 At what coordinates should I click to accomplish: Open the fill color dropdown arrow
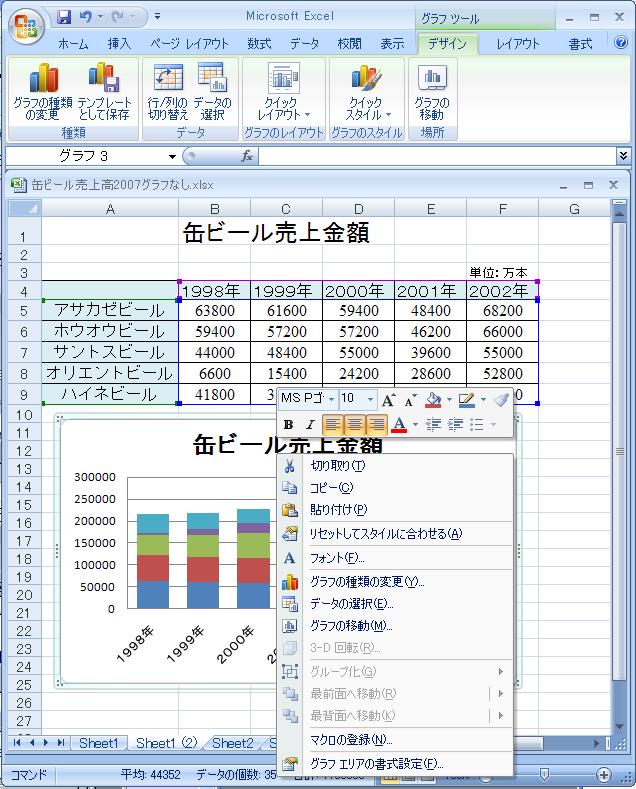449,400
